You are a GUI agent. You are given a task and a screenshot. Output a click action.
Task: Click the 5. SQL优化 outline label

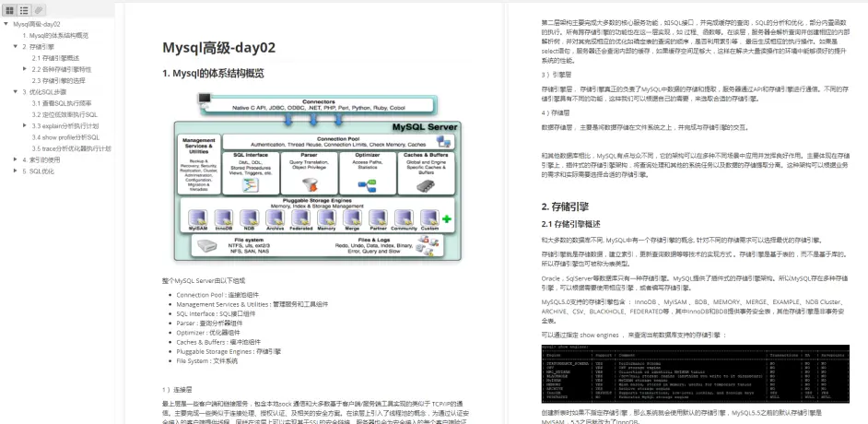click(x=38, y=171)
